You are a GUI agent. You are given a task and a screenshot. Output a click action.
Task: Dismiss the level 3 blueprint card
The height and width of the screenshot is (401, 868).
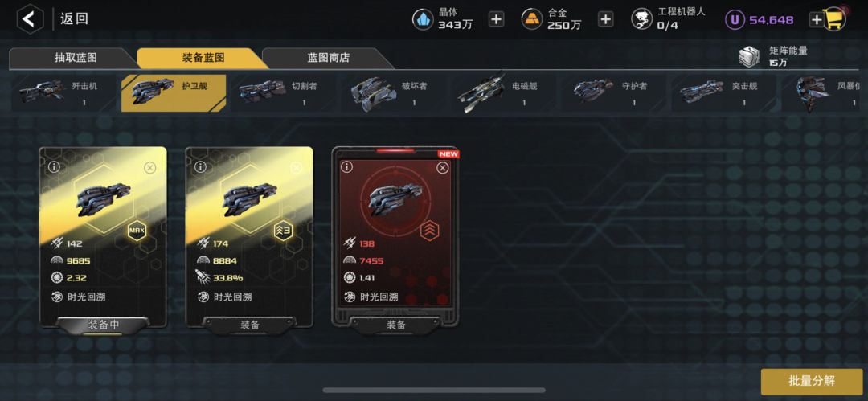[x=296, y=167]
